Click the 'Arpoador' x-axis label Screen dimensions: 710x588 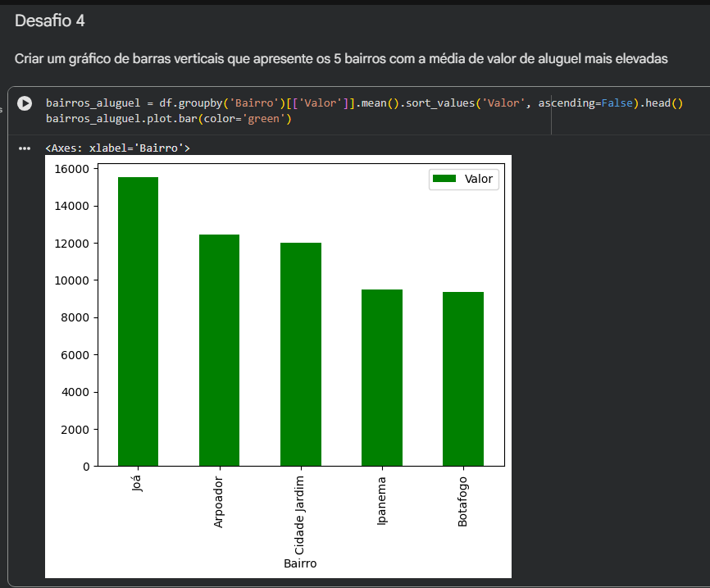[x=218, y=502]
